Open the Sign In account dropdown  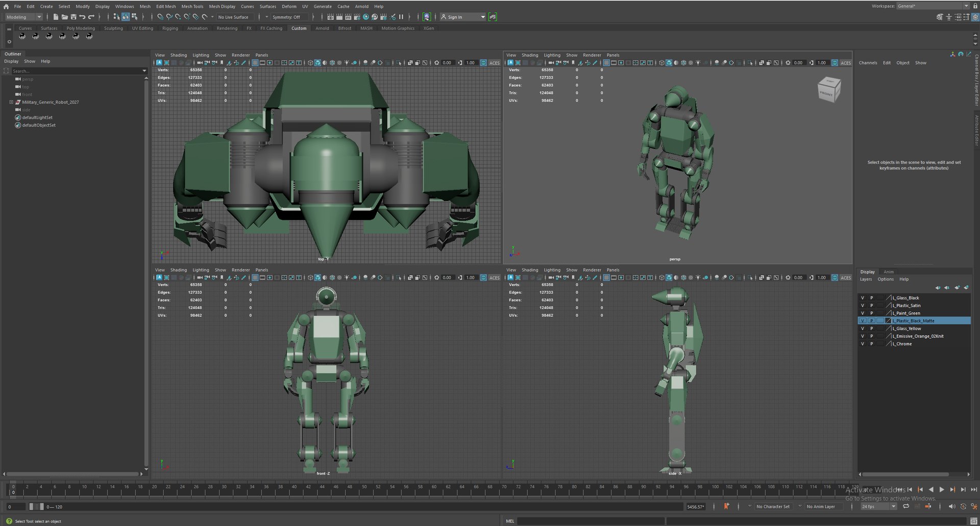(x=463, y=17)
